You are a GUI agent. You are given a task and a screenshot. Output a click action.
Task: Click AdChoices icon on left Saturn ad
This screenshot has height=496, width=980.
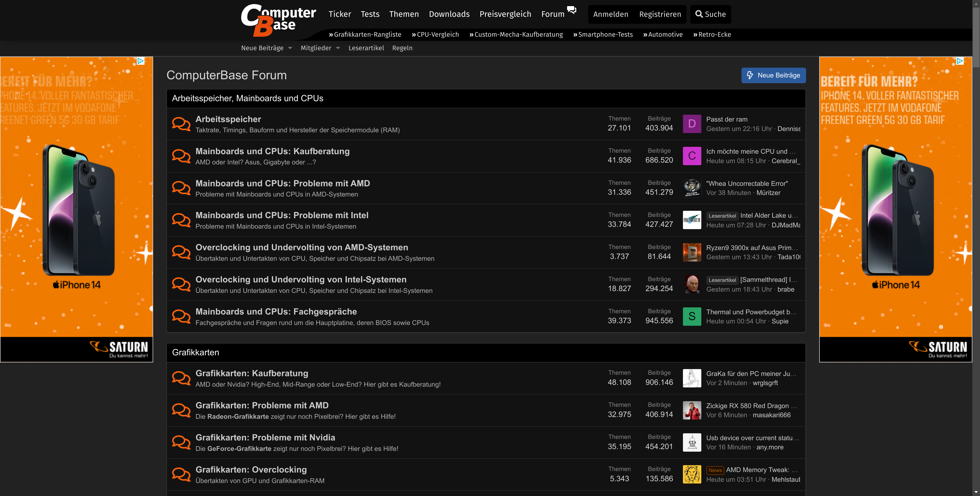coord(140,61)
